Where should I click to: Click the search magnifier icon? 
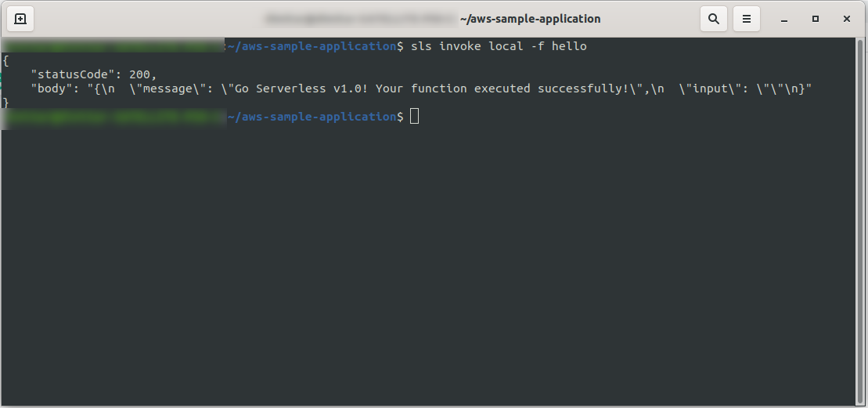coord(714,19)
